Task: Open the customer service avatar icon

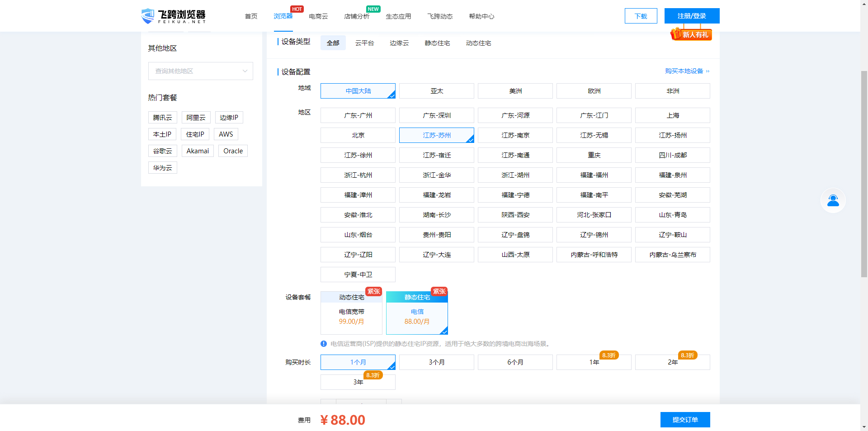Action: (x=833, y=200)
